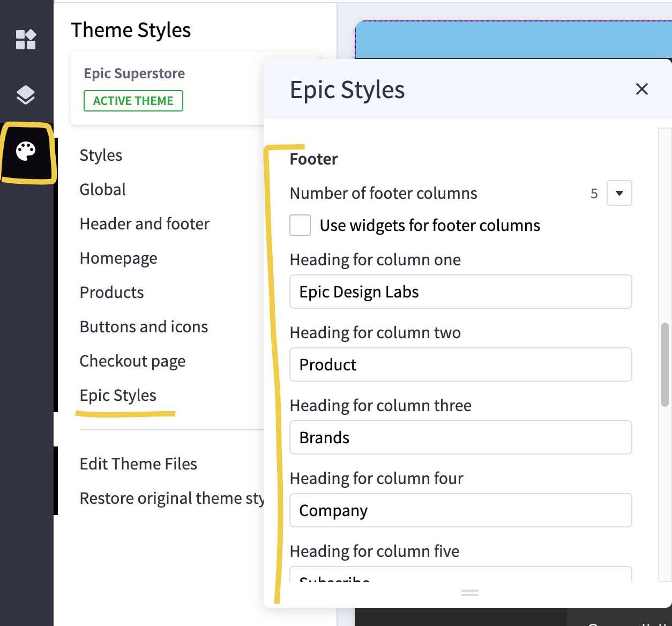
Task: Open Products settings
Action: point(111,292)
